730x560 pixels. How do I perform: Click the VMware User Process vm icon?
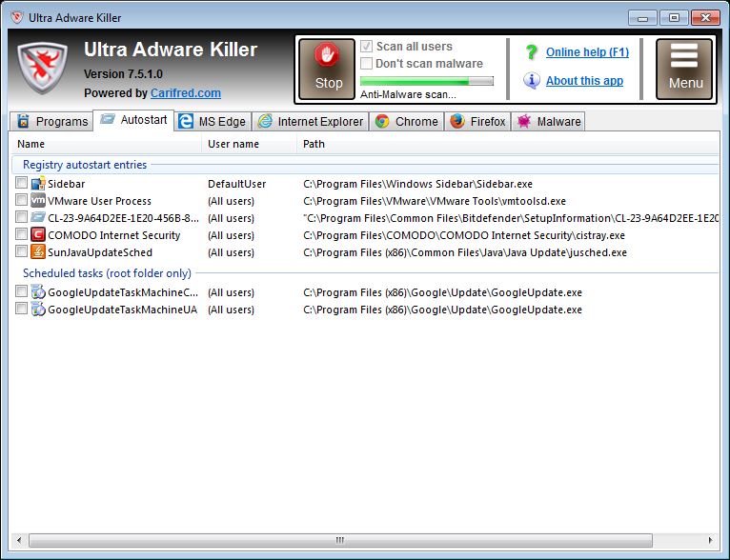click(x=38, y=200)
